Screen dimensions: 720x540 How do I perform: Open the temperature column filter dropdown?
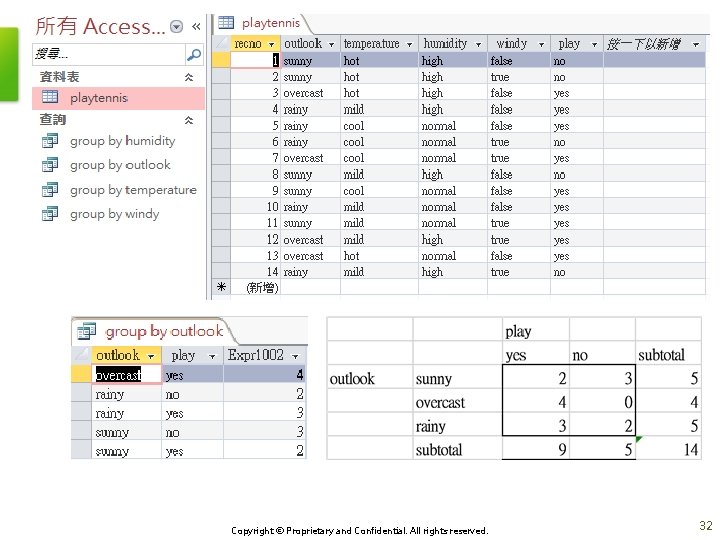(x=409, y=45)
